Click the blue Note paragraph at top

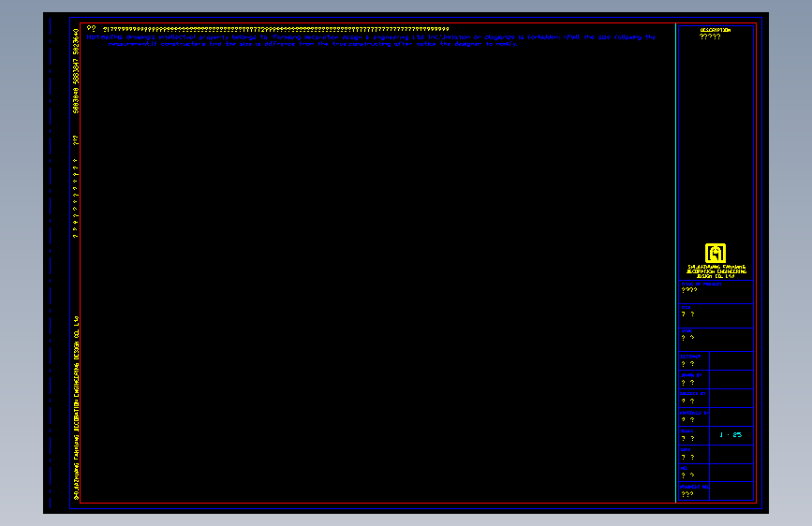pyautogui.click(x=371, y=40)
